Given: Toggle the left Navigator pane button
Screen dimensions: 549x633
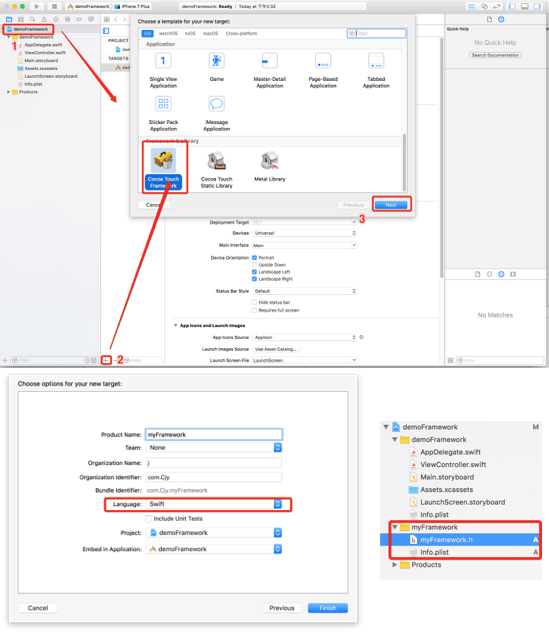Looking at the screenshot, I should [512, 6].
